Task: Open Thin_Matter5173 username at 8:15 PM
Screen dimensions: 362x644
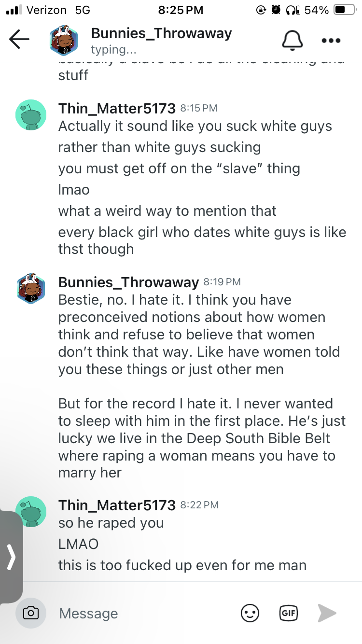Action: (x=117, y=109)
